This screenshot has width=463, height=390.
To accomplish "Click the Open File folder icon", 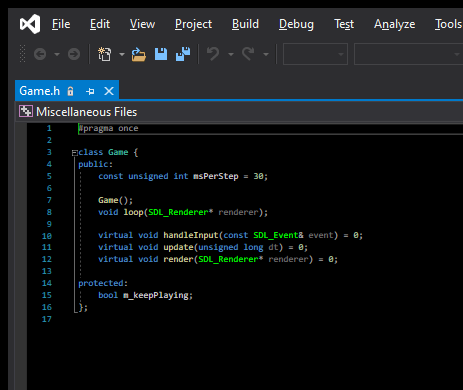I will (x=139, y=54).
